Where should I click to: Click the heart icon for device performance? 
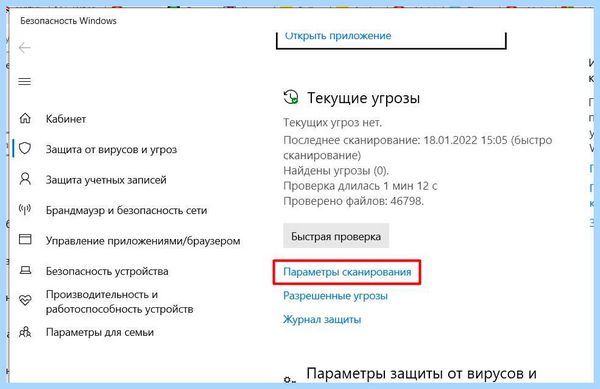[25, 300]
